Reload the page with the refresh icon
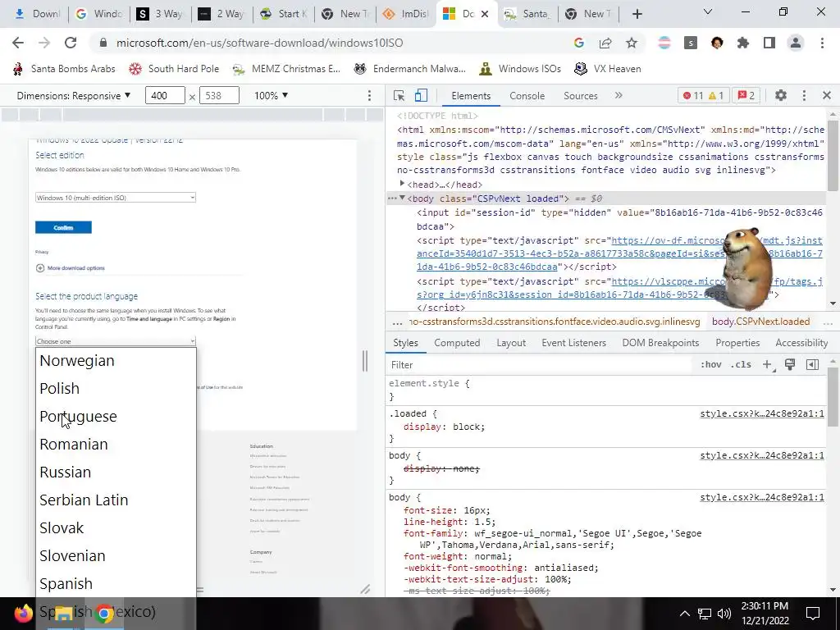840x630 pixels. coord(71,43)
